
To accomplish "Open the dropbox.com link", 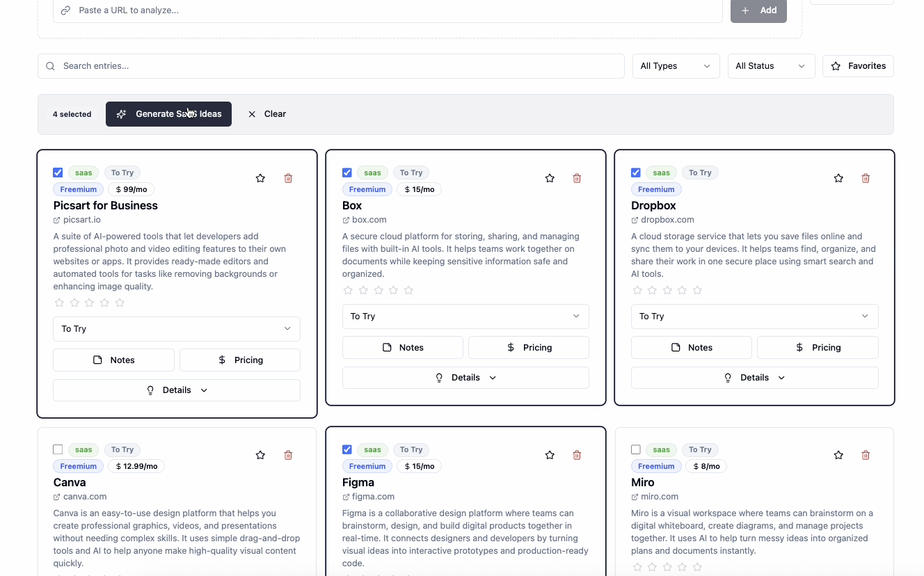I will (x=667, y=220).
